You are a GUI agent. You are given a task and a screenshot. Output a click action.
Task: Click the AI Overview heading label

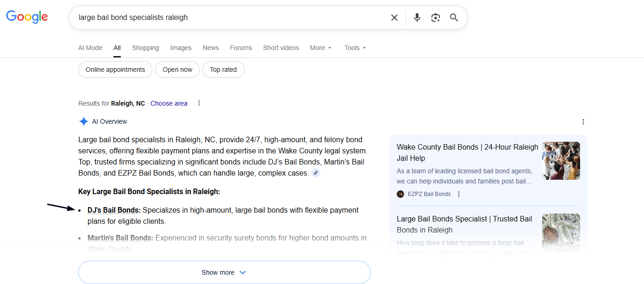coord(110,121)
